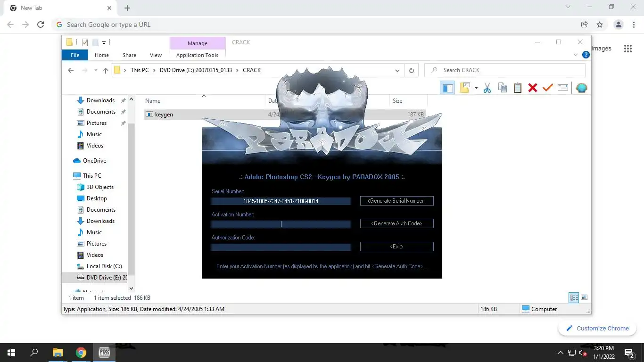Open the View ribbon tab

156,55
